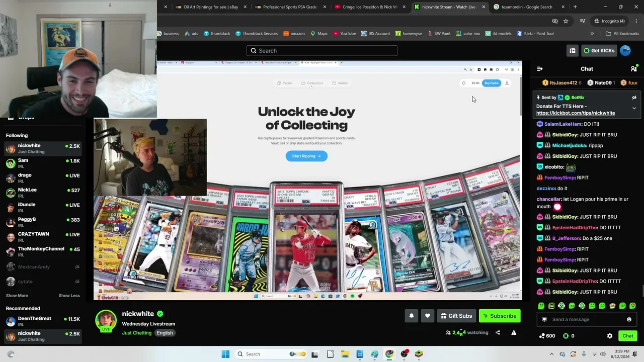Switch to the Cringe: Ice Poseidon YouTube tab

point(370,7)
